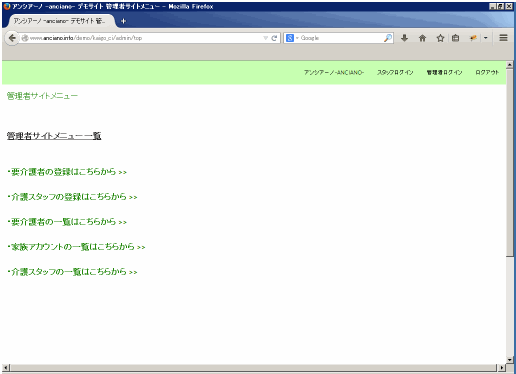Reload the page with the refresh icon
The image size is (516, 374).
click(274, 38)
